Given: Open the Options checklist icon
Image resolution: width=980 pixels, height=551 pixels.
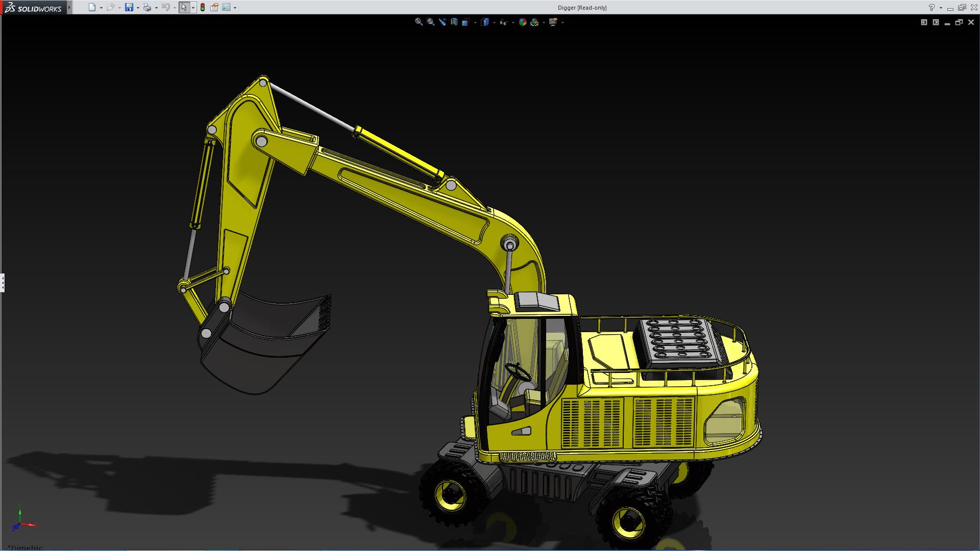Looking at the screenshot, I should [226, 7].
